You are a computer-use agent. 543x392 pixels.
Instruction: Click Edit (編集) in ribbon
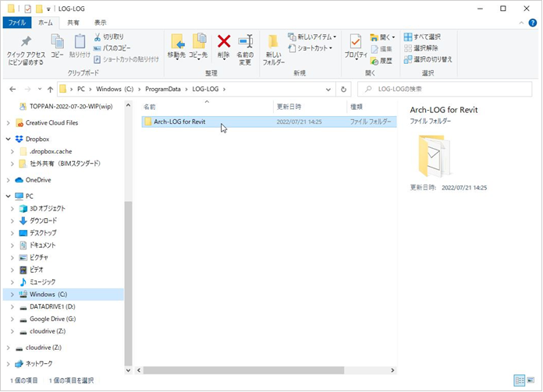[382, 49]
